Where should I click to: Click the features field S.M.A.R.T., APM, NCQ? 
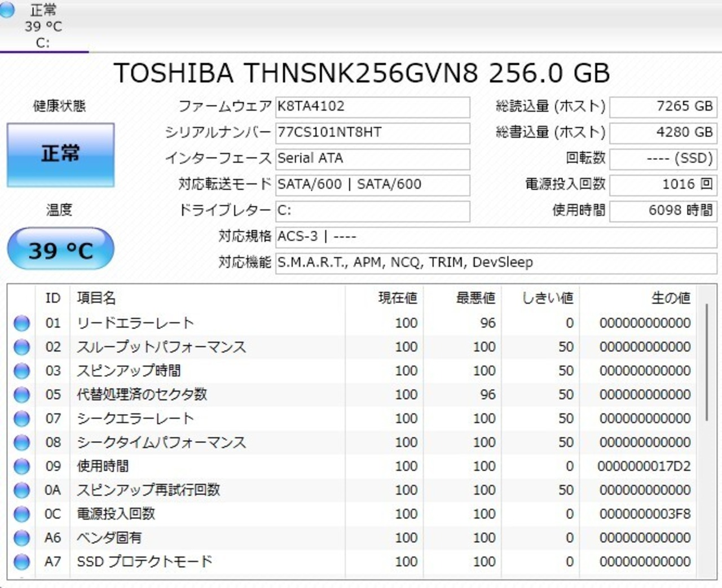pyautogui.click(x=496, y=262)
